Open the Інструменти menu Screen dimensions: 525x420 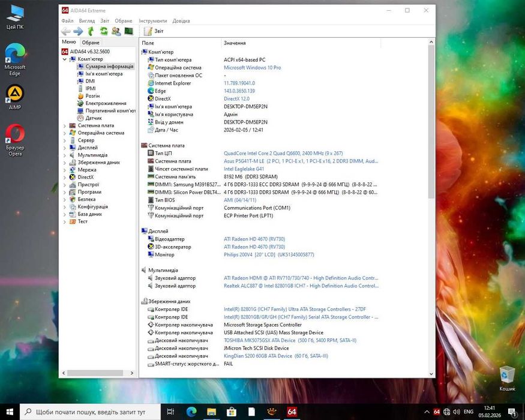point(152,21)
